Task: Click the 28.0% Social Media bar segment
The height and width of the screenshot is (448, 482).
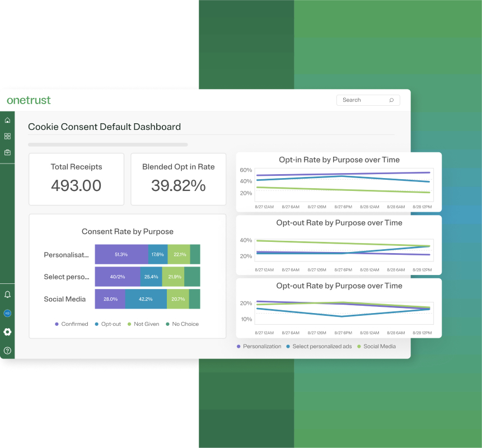Action: (x=110, y=299)
